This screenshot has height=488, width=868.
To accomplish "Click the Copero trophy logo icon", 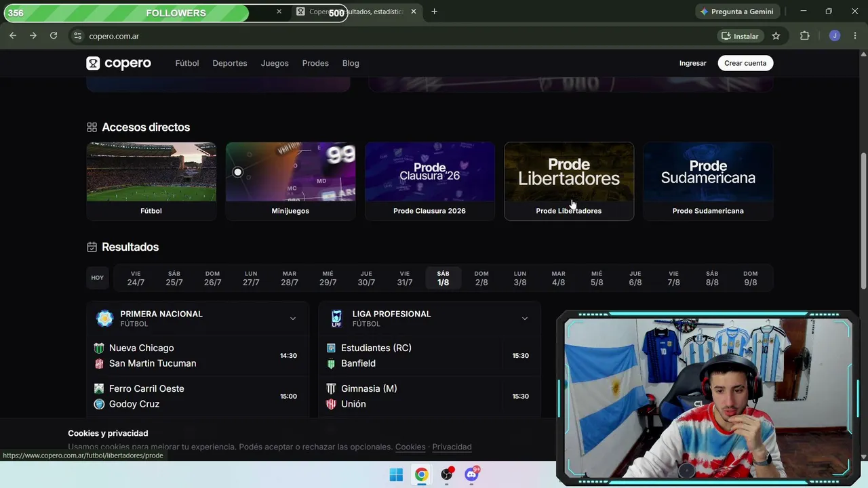I will click(x=93, y=63).
